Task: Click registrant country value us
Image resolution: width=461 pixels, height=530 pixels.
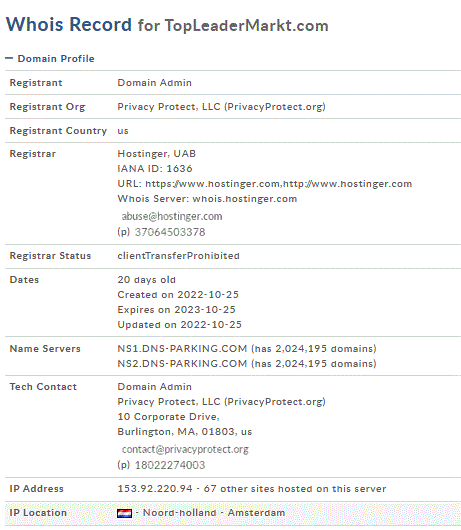Action: (x=123, y=131)
